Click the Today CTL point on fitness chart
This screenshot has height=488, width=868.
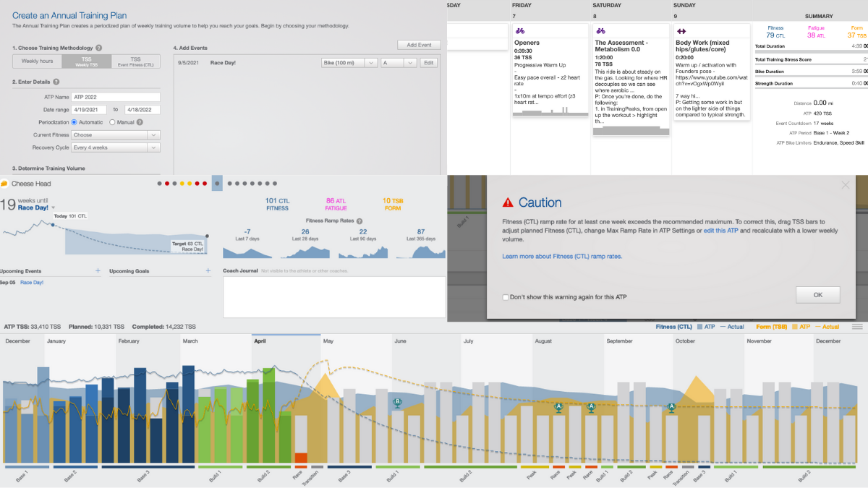click(52, 224)
